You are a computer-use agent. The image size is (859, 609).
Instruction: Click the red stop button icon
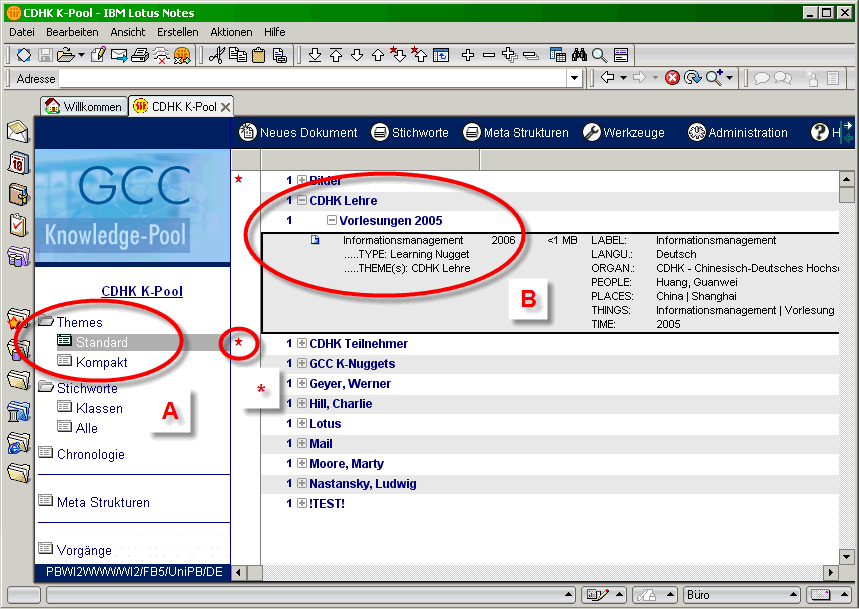672,78
